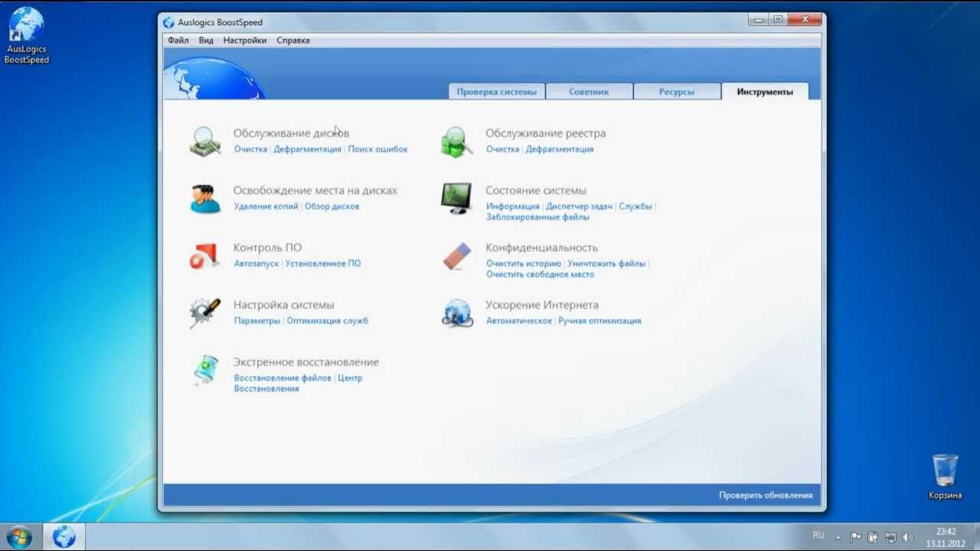Screen dimensions: 980x551
Task: Open the Корзина recycle bin icon
Action: coord(945,477)
